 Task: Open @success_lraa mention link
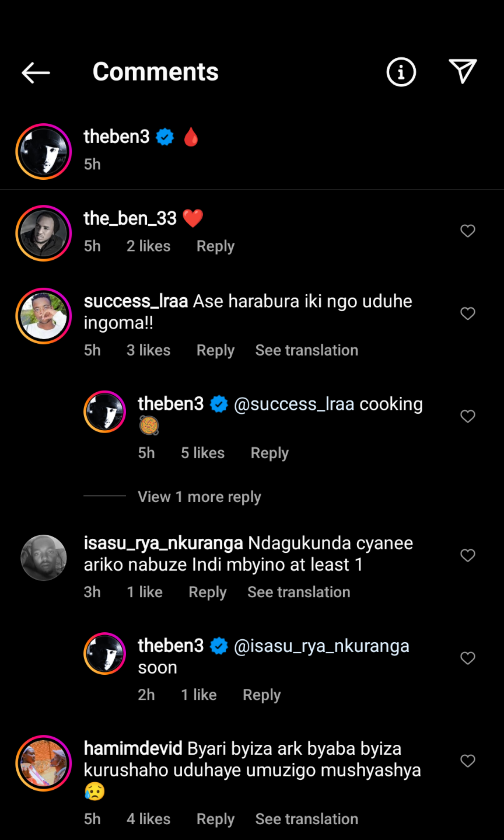tap(294, 405)
